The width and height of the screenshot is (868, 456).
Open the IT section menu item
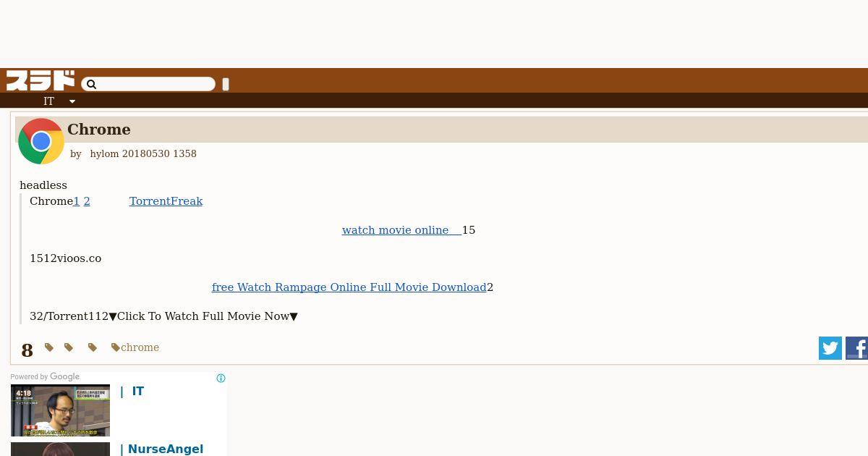48,101
